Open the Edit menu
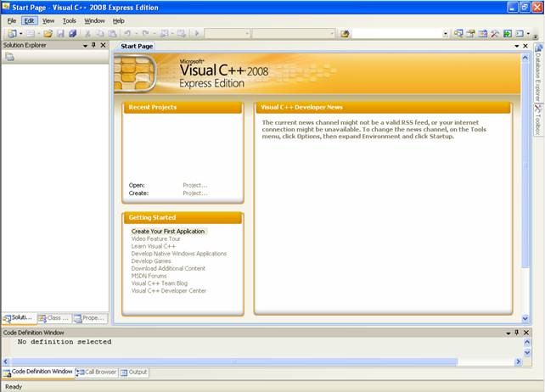 coord(29,21)
